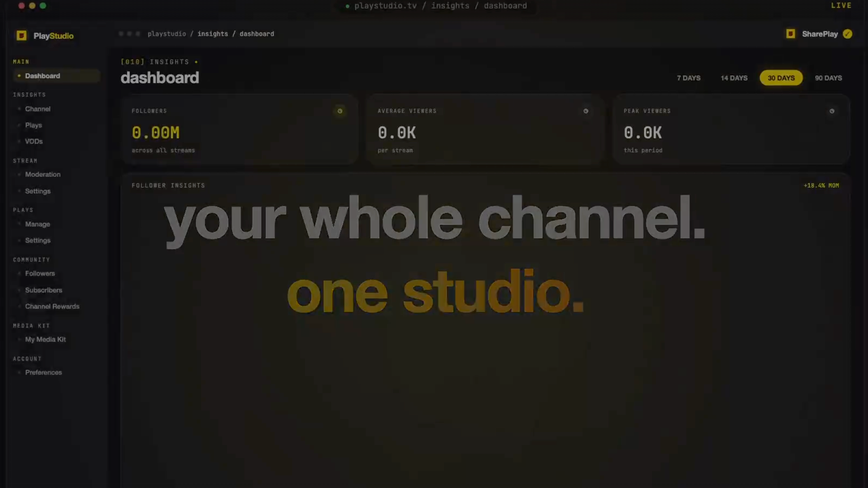Image resolution: width=868 pixels, height=488 pixels.
Task: Click the [010] INSIGHTS label
Action: 155,62
